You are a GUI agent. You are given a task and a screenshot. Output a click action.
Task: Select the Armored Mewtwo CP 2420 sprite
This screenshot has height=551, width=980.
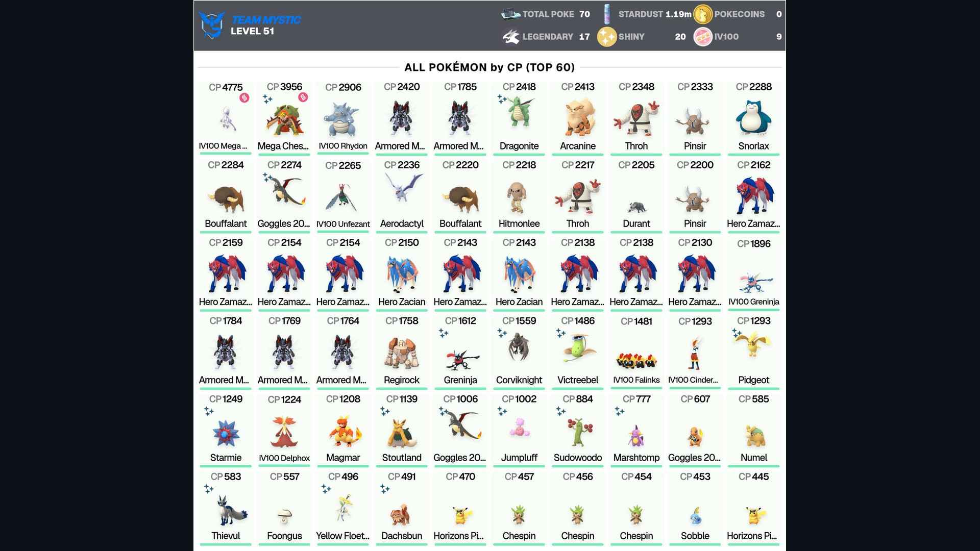pyautogui.click(x=402, y=118)
